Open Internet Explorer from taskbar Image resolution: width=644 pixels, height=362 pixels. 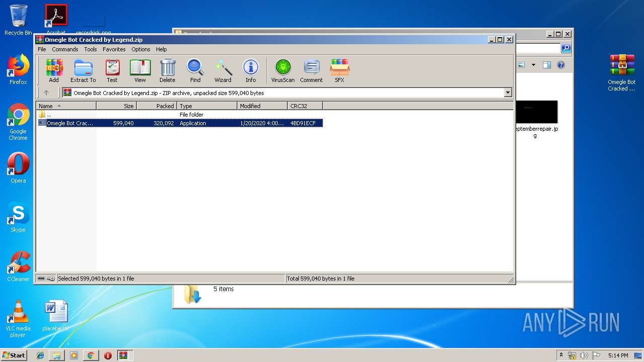[x=40, y=355]
